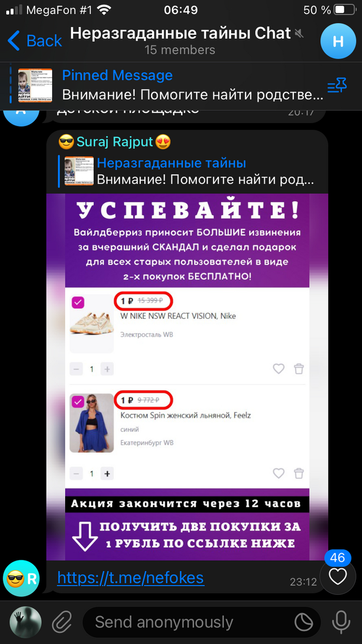
Task: Focus the Send anonymously message field
Action: pos(189,622)
